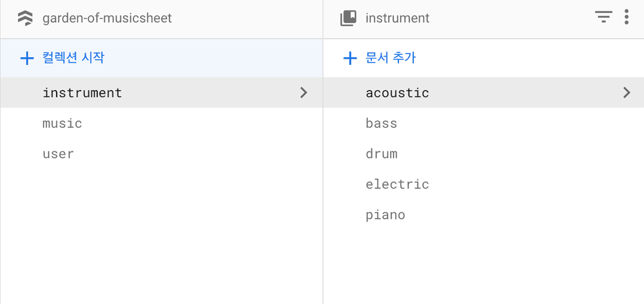This screenshot has width=644, height=304.
Task: Click the instrument collection header title
Action: coord(398,18)
